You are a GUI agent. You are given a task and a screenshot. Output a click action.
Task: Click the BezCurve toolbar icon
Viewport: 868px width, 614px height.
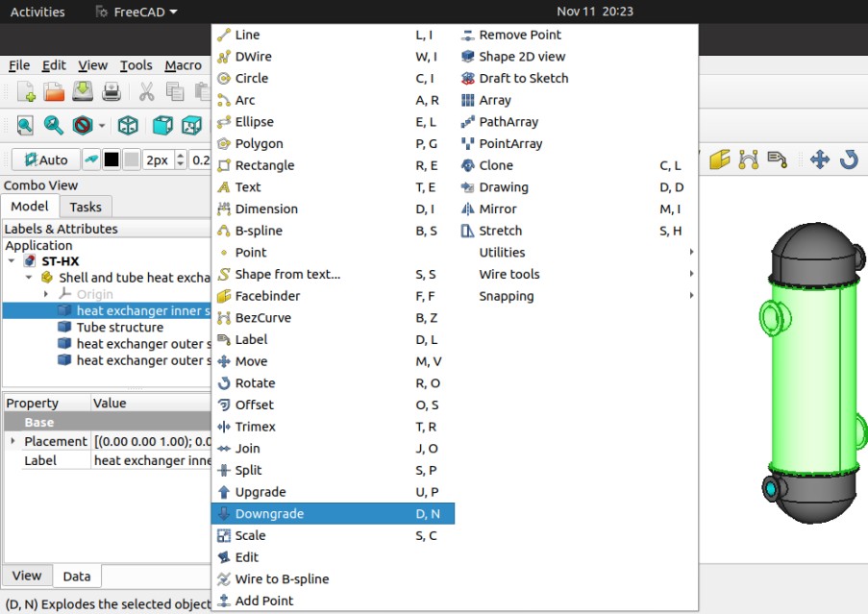coord(749,160)
